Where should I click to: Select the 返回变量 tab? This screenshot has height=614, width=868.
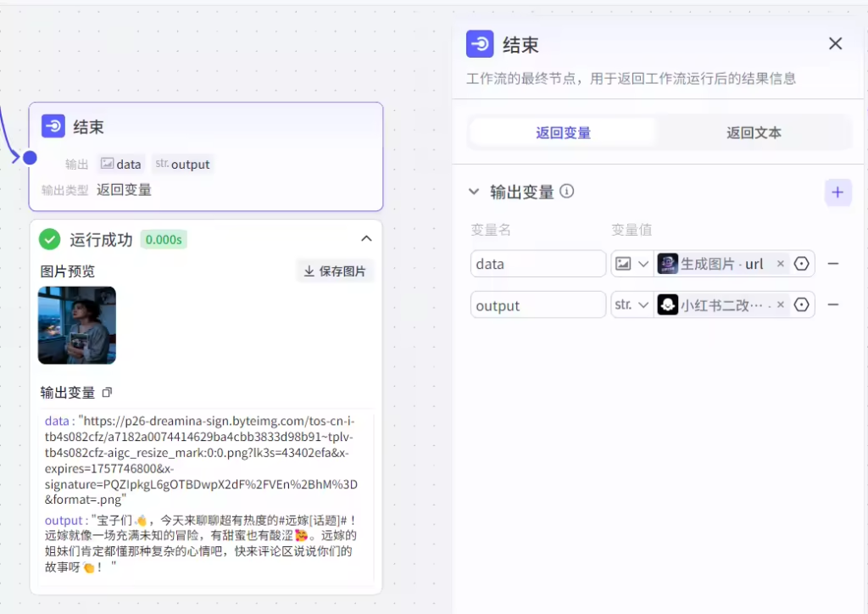[x=564, y=132]
